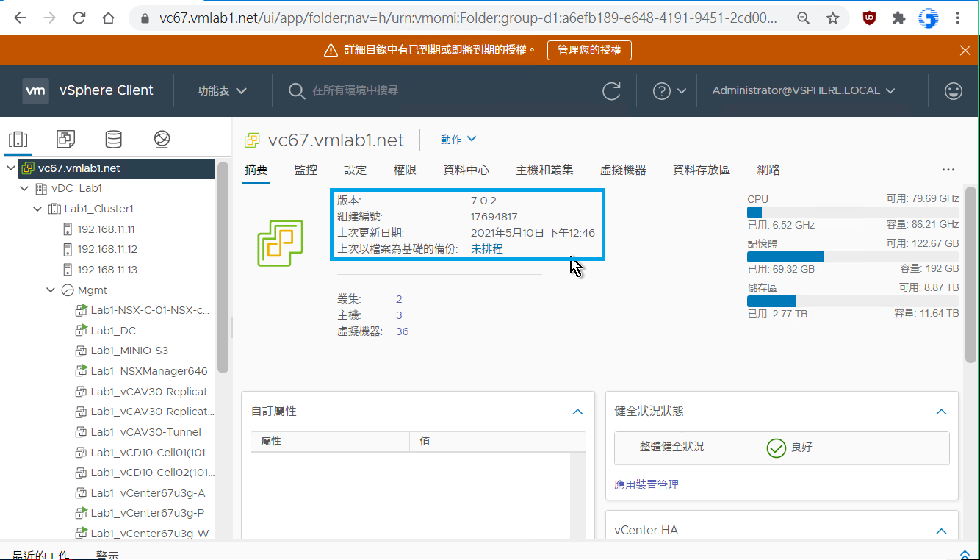
Task: Open the 未排程 backup link
Action: click(x=487, y=249)
